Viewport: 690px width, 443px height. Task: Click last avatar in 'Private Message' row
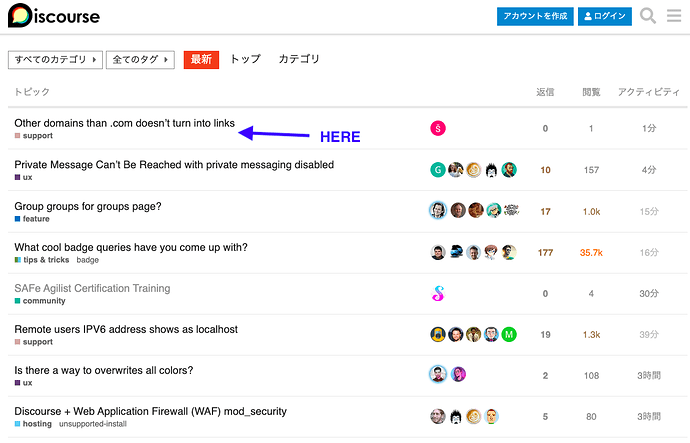pos(509,170)
